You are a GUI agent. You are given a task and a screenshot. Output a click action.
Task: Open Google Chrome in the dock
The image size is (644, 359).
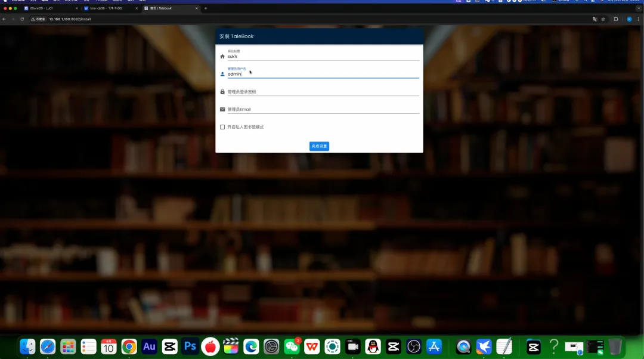pos(129,346)
